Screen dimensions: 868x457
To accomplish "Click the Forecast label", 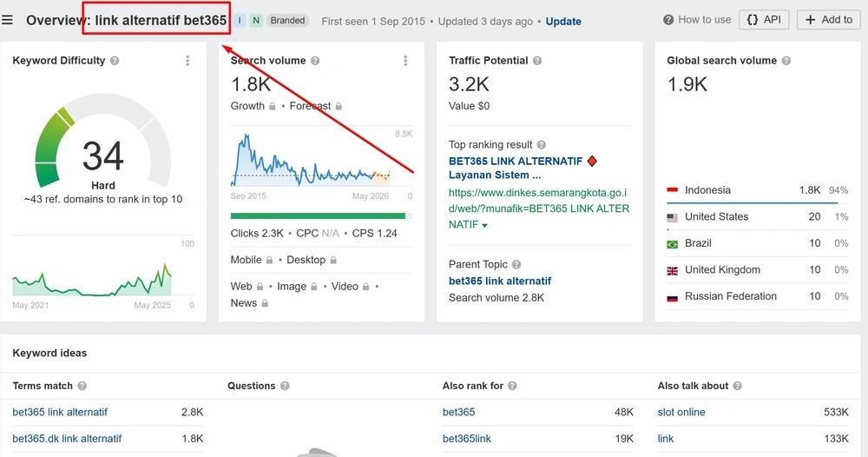I will (310, 106).
